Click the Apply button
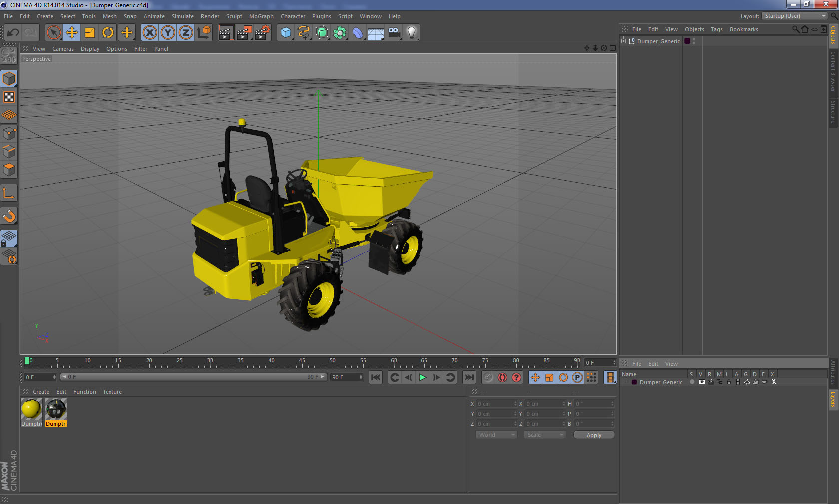Viewport: 839px width, 504px height. (594, 435)
